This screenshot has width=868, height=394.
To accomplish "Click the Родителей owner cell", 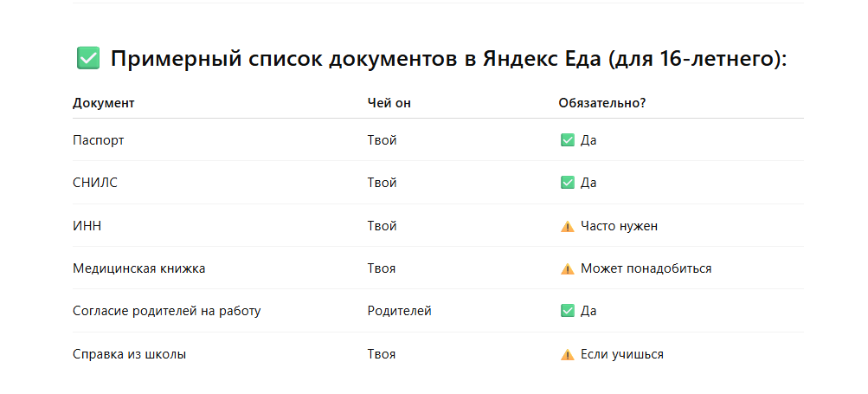I will 400,311.
